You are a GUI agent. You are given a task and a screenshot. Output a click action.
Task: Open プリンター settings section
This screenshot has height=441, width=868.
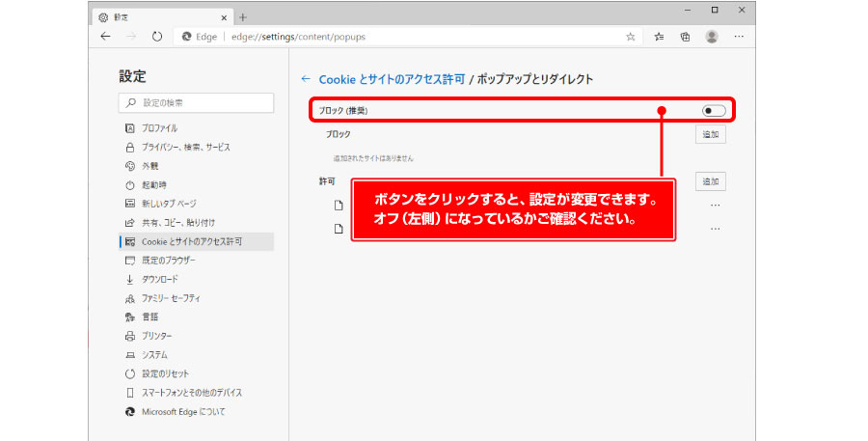click(196, 336)
